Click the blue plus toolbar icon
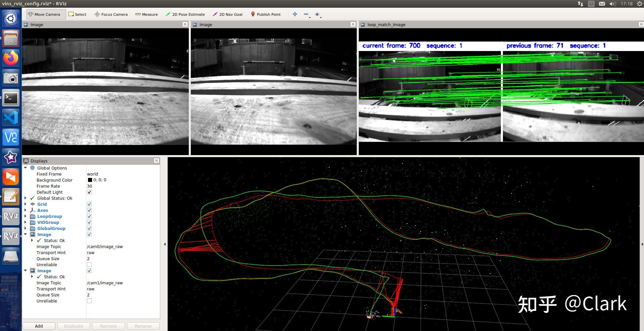This screenshot has width=644, height=331. pyautogui.click(x=295, y=14)
